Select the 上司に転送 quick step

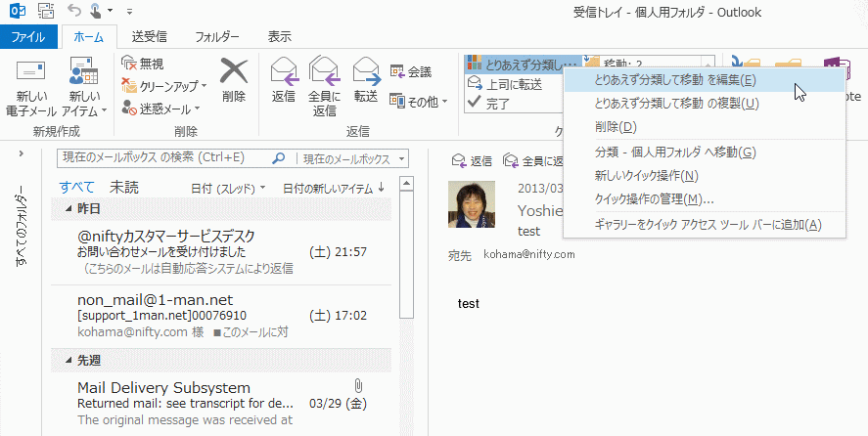pos(505,84)
